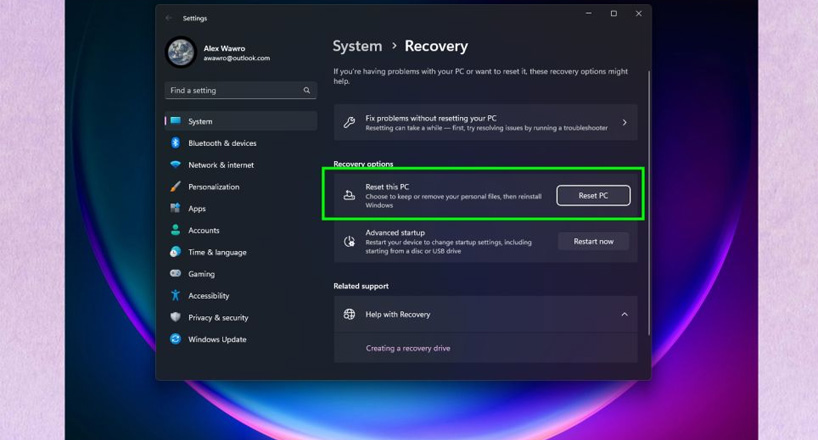This screenshot has height=440, width=818.
Task: Expand Fix problems chevron arrow
Action: tap(624, 123)
